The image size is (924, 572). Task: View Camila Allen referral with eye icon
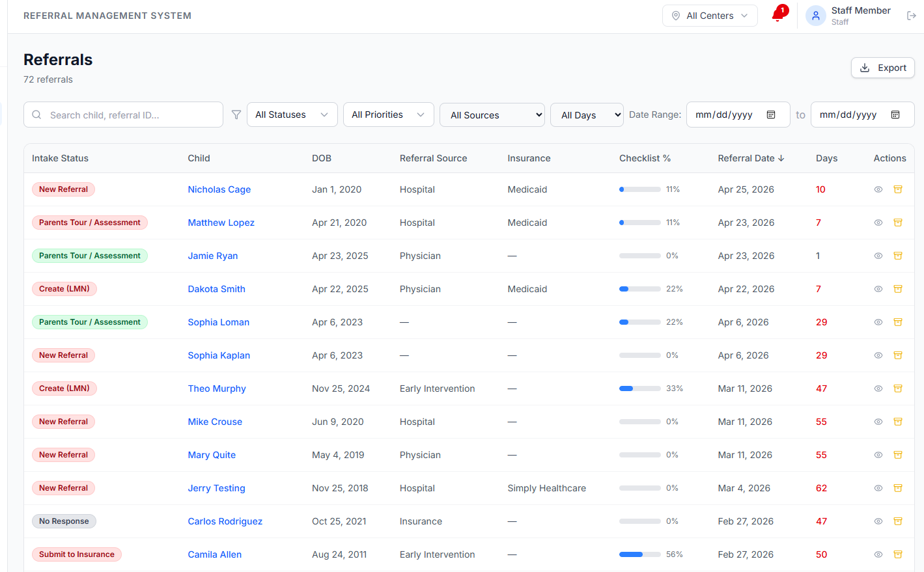(878, 554)
